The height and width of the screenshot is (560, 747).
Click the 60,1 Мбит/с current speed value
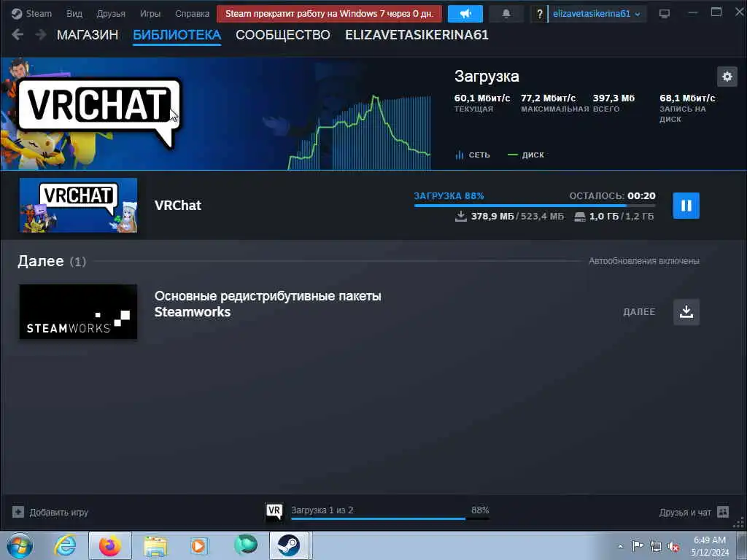click(x=482, y=98)
